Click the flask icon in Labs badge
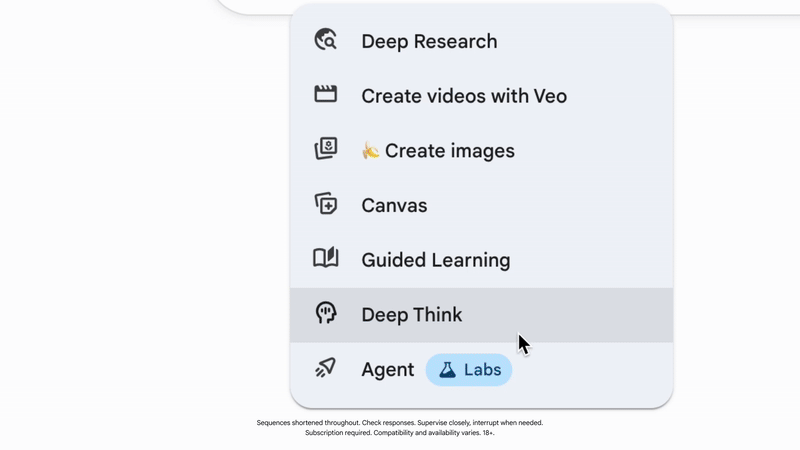800x450 pixels. tap(447, 370)
